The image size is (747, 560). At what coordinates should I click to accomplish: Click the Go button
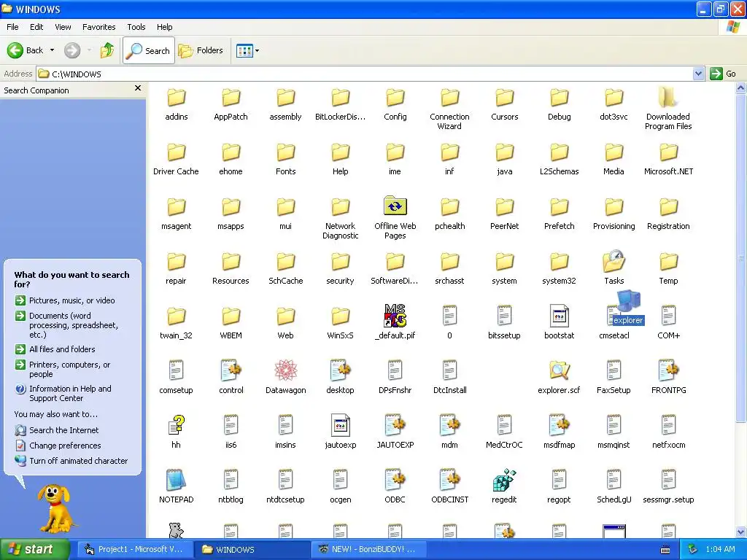point(723,74)
